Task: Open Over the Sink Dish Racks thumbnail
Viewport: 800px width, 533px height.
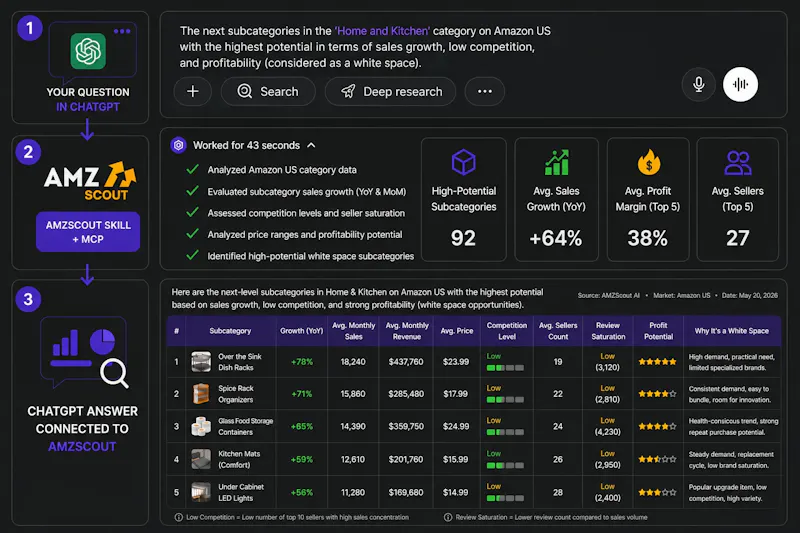Action: point(201,362)
